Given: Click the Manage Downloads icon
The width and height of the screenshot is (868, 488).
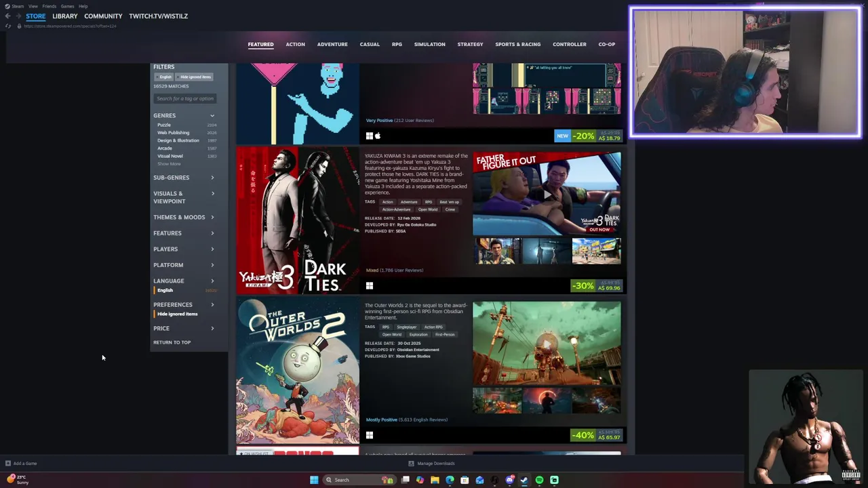Looking at the screenshot, I should tap(411, 464).
